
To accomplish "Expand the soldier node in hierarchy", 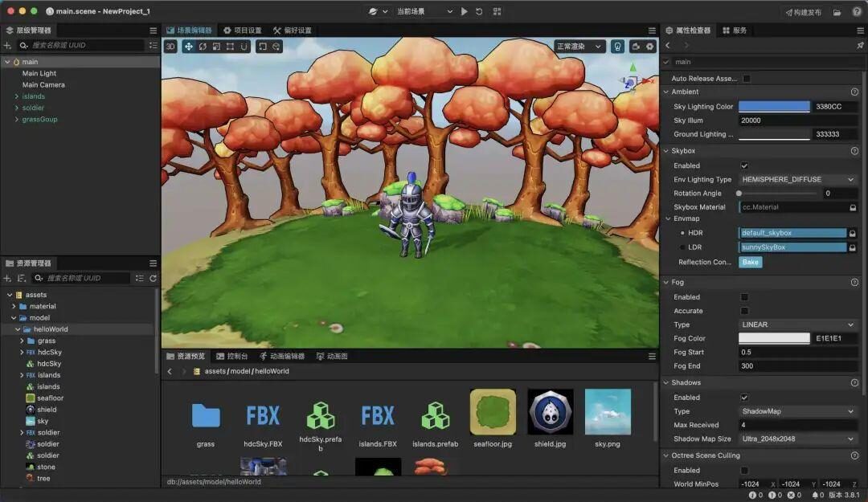I will (16, 108).
